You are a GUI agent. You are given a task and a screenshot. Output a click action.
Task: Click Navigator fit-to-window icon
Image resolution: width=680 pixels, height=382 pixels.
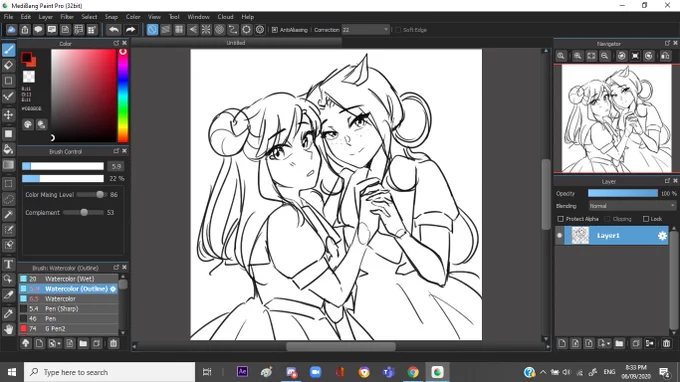click(591, 56)
